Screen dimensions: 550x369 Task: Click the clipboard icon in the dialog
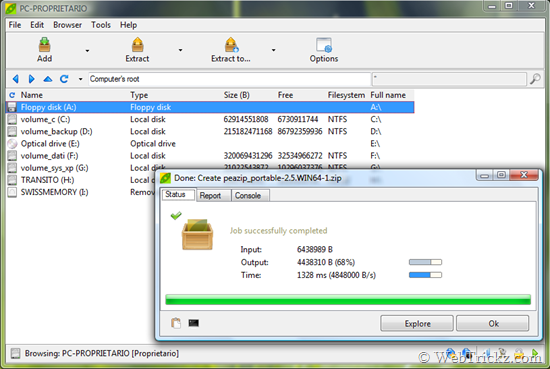[x=176, y=323]
